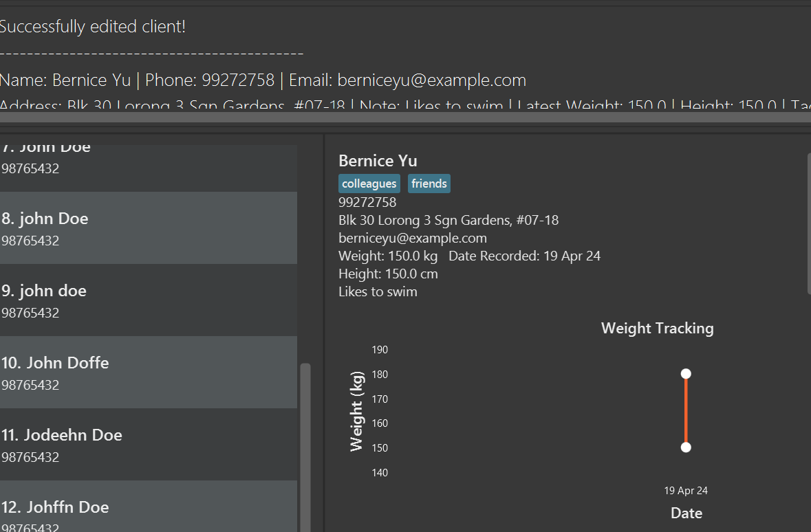Screen dimensions: 811x532
Task: Click the 190 y-axis tick label
Action: [x=380, y=350]
